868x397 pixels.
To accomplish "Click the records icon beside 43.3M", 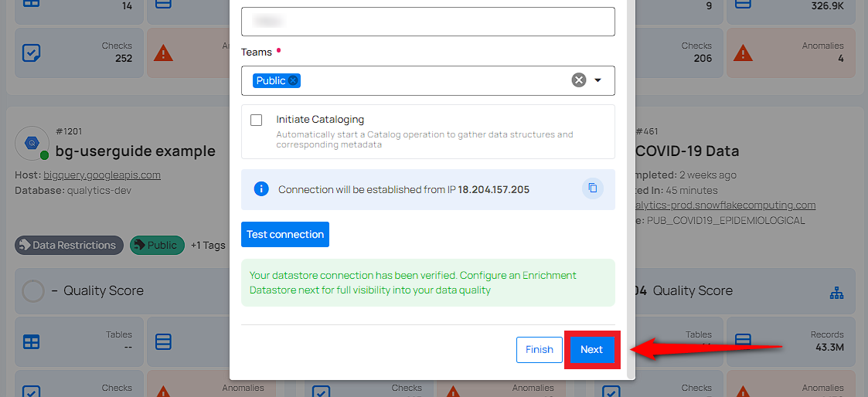I will click(743, 341).
